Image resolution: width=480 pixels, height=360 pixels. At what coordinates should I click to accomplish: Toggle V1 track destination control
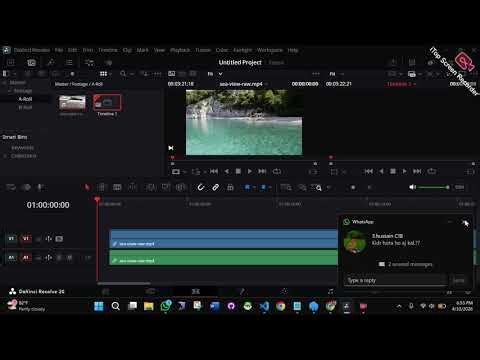coord(26,239)
